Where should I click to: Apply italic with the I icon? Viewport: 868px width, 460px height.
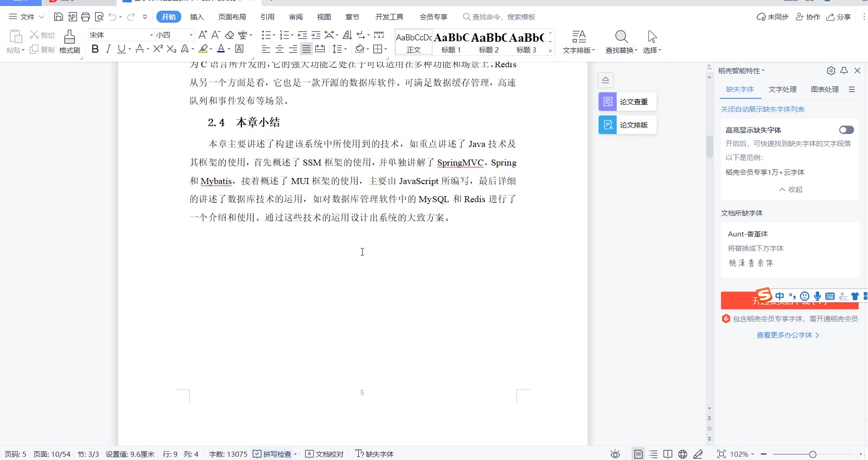[108, 49]
